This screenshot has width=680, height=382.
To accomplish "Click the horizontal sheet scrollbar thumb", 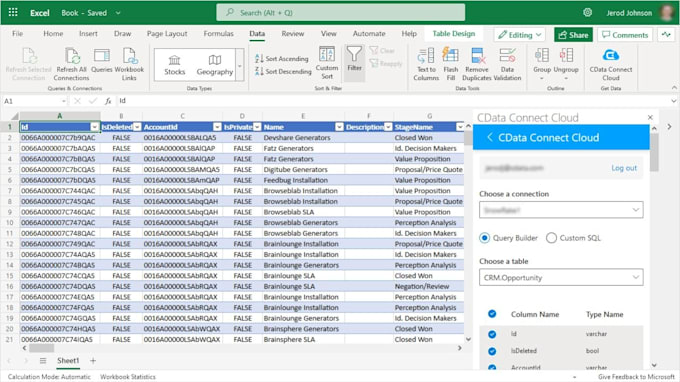I will [x=42, y=348].
